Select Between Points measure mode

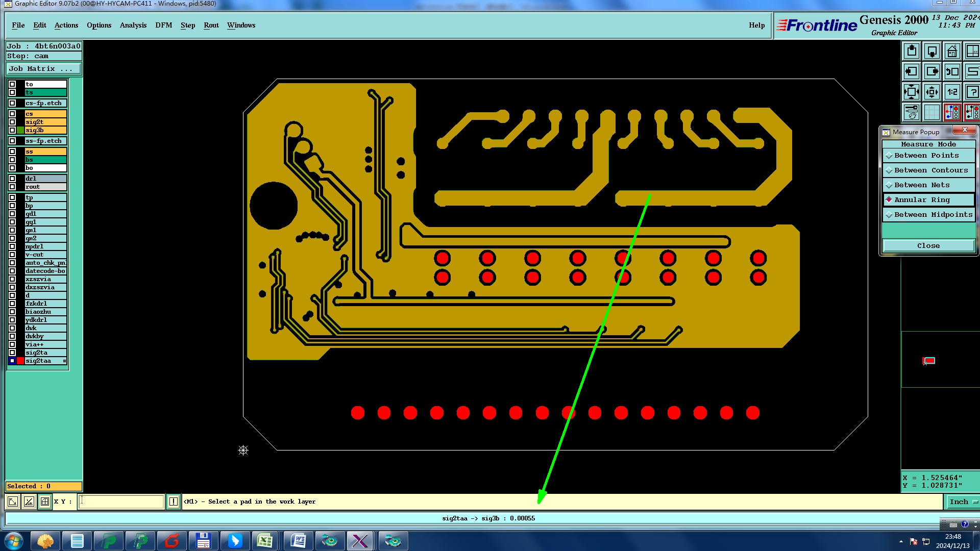(928, 156)
